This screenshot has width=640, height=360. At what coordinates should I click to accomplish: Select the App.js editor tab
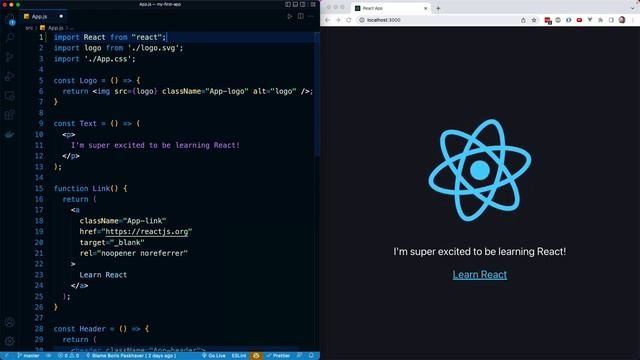[x=43, y=16]
